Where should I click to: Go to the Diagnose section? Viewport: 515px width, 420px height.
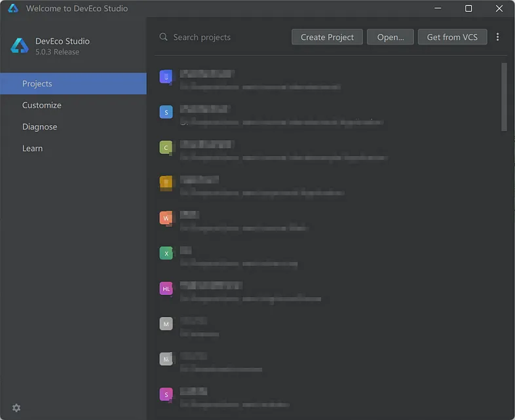point(73,126)
